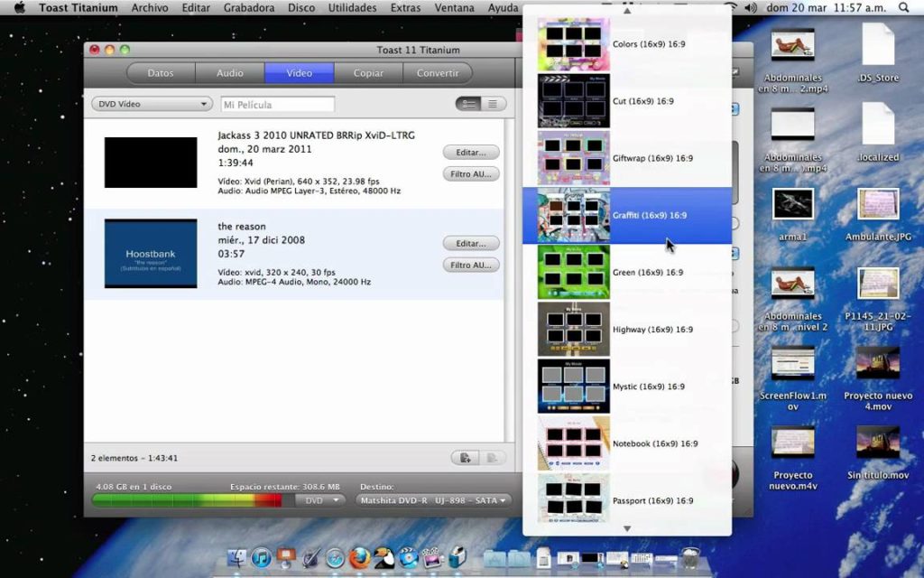The height and width of the screenshot is (578, 924).
Task: Switch to the Convertir tab
Action: 438,73
